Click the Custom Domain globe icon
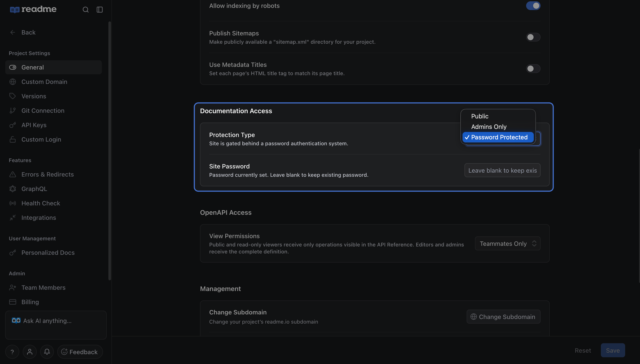This screenshot has height=364, width=640. tap(12, 82)
